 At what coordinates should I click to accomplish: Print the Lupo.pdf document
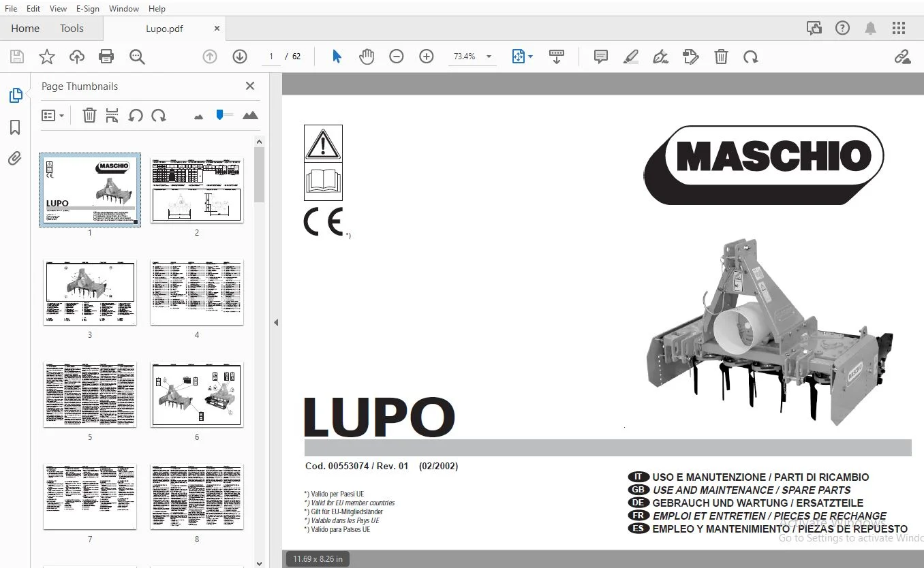point(106,57)
